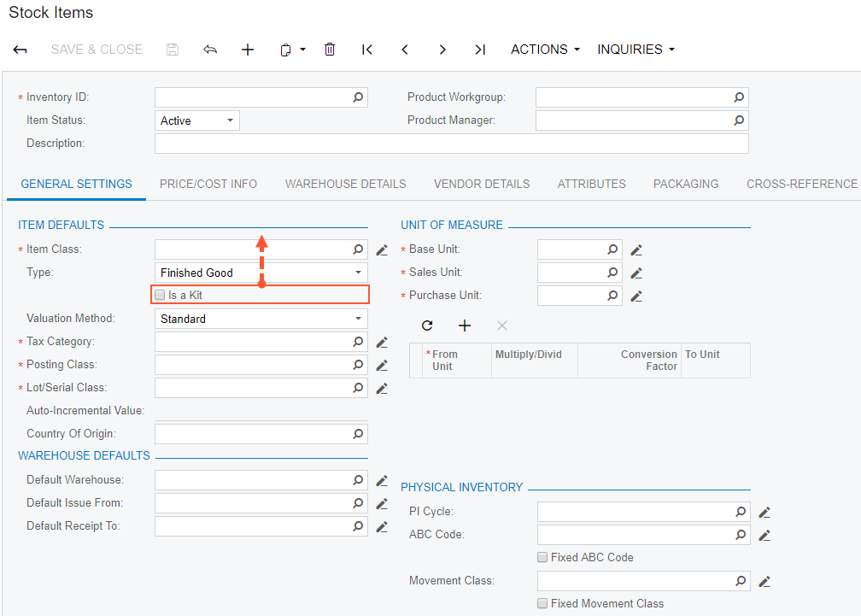Open the Item Status dropdown

coord(197,120)
